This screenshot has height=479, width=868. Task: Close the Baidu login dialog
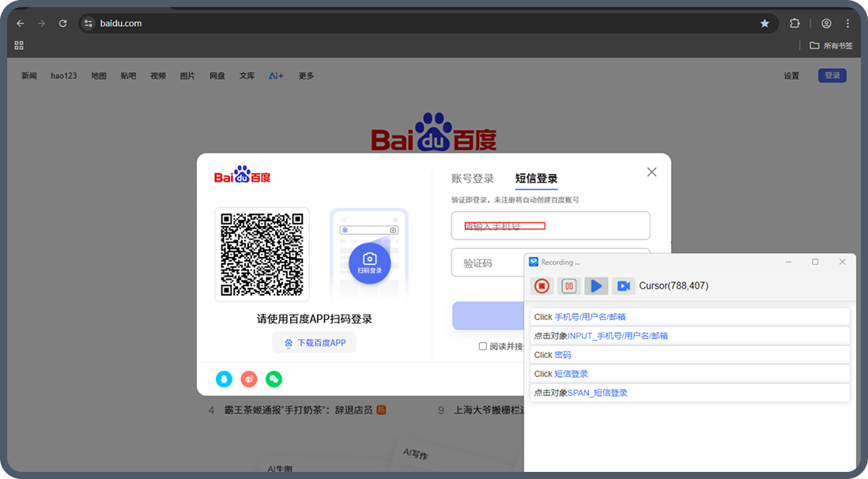point(651,172)
